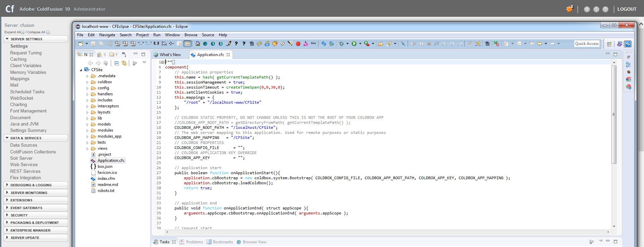
Task: Expand the fold marker at line 1
Action: coord(163,62)
